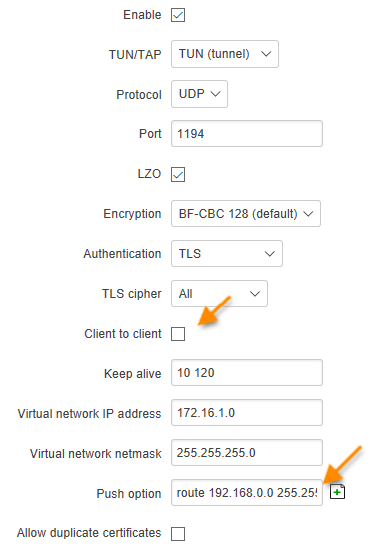The image size is (372, 556).
Task: Expand the TLS cipher All dropdown
Action: (220, 294)
